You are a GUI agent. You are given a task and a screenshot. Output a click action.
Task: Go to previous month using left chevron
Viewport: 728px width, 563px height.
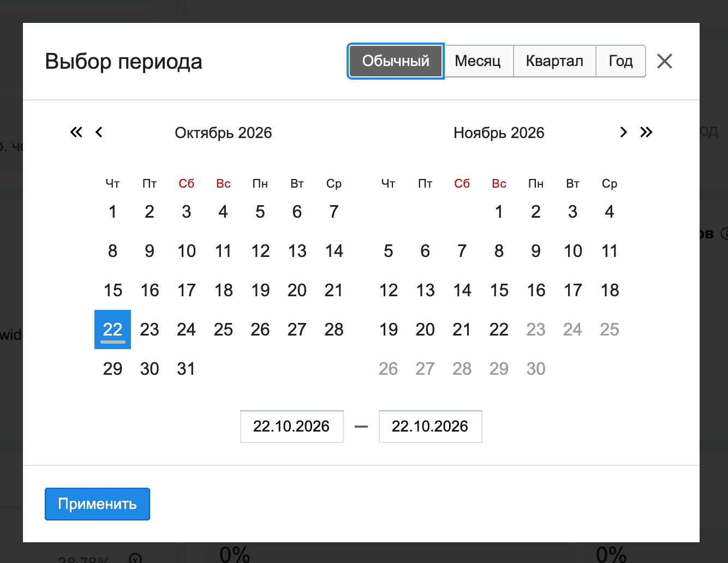[x=99, y=132]
